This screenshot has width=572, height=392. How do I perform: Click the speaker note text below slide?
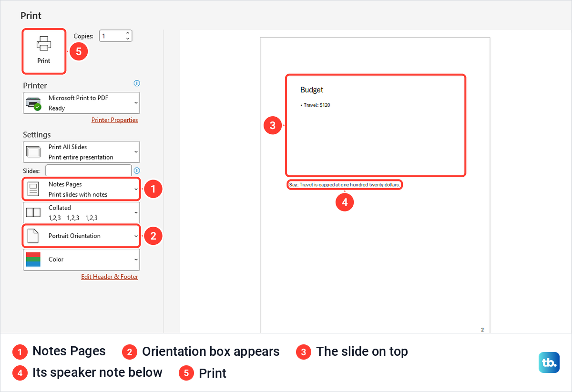345,184
